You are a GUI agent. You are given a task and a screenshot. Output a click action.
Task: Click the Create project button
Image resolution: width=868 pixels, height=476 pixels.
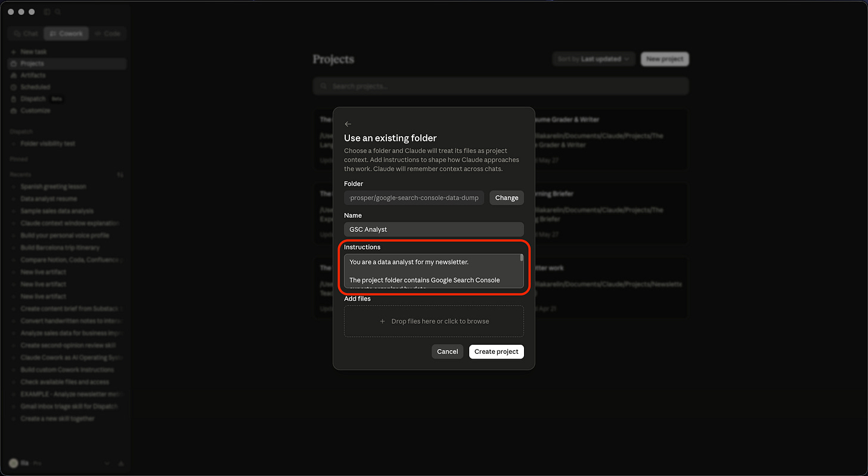pyautogui.click(x=497, y=352)
